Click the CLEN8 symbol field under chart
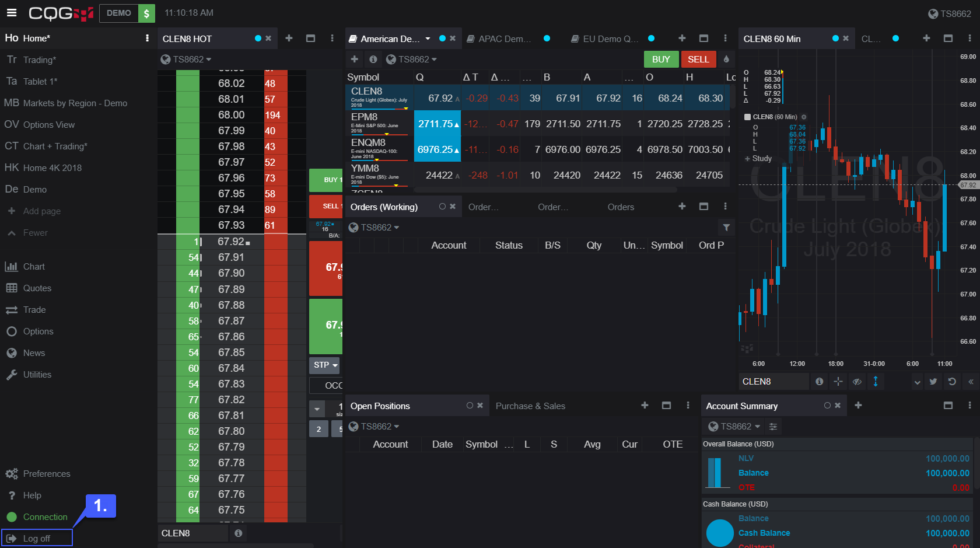 click(773, 381)
